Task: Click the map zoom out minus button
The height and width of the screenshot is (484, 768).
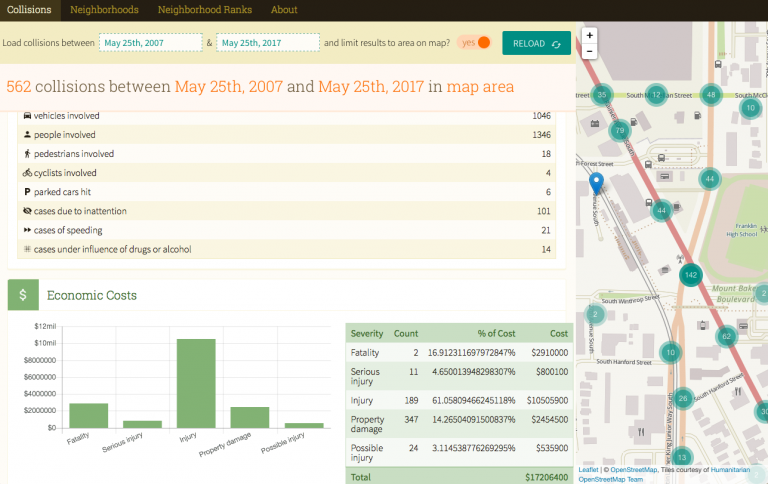Action: (590, 51)
